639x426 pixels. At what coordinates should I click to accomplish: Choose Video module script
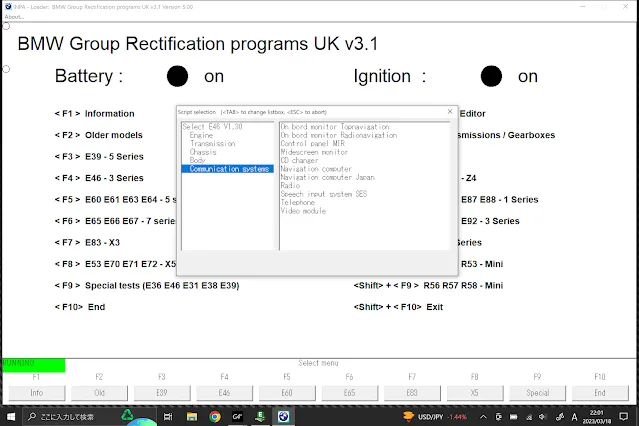[303, 211]
